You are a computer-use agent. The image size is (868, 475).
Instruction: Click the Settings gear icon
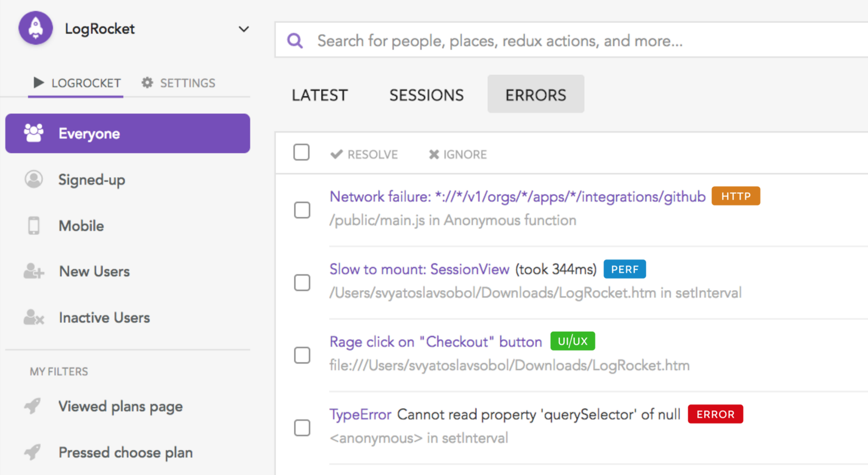click(x=147, y=83)
